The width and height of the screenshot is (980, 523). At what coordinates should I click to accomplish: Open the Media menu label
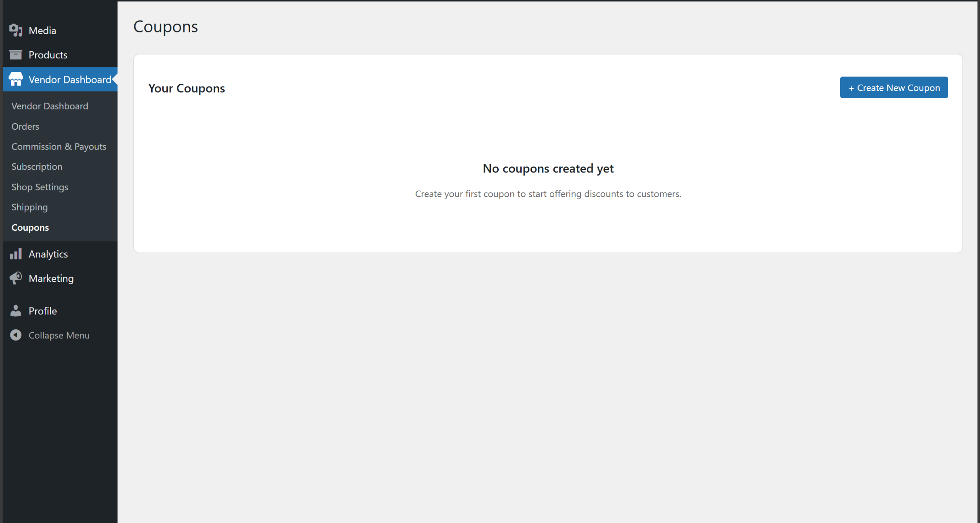click(x=42, y=31)
